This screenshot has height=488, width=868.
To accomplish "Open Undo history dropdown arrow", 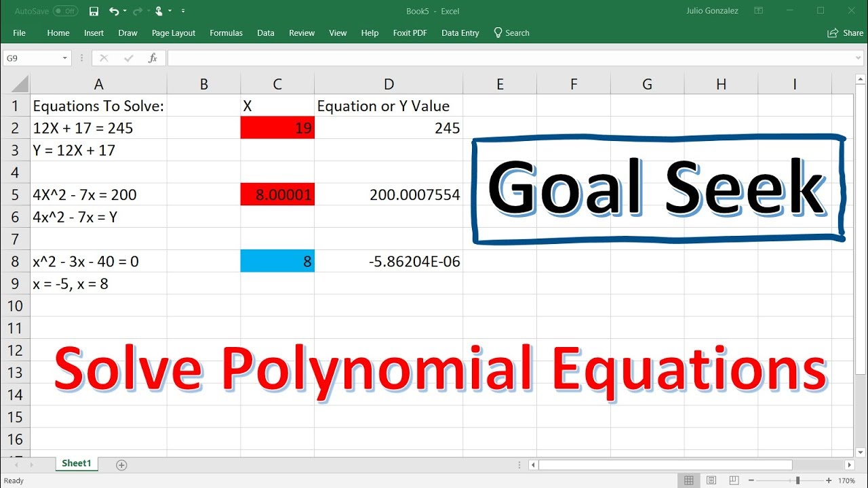I will coord(125,11).
